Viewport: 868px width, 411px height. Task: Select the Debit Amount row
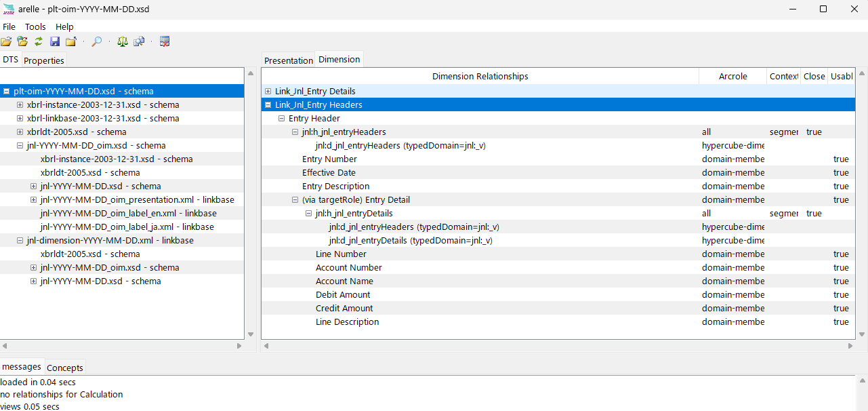tap(558, 294)
